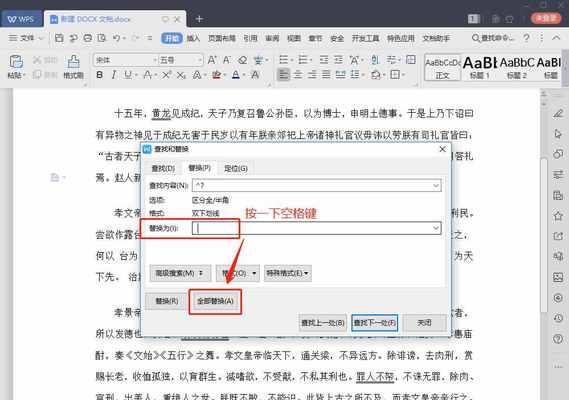The width and height of the screenshot is (569, 400).
Task: Click the Replace All button
Action: point(215,301)
